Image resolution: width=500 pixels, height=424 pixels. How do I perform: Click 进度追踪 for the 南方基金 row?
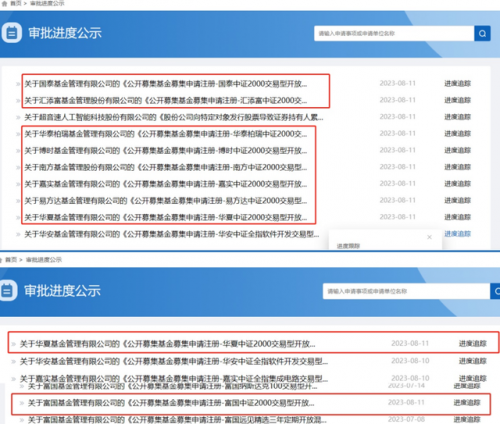click(457, 167)
